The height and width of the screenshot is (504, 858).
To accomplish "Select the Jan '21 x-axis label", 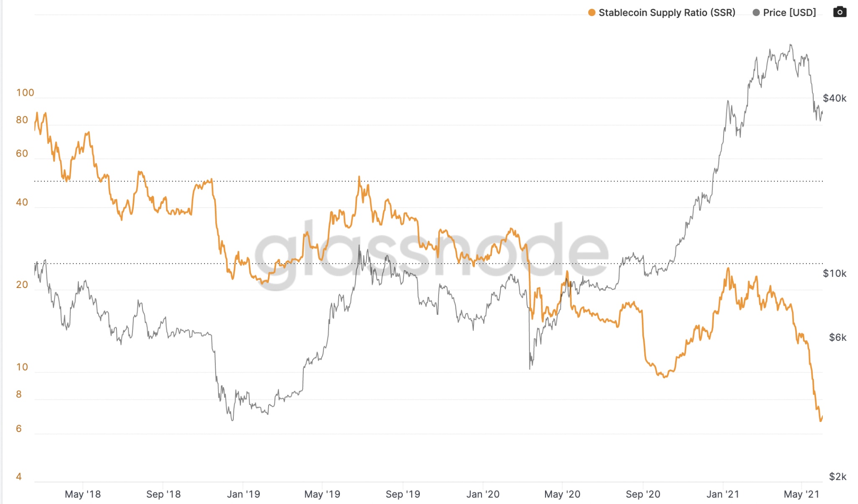I will (723, 494).
